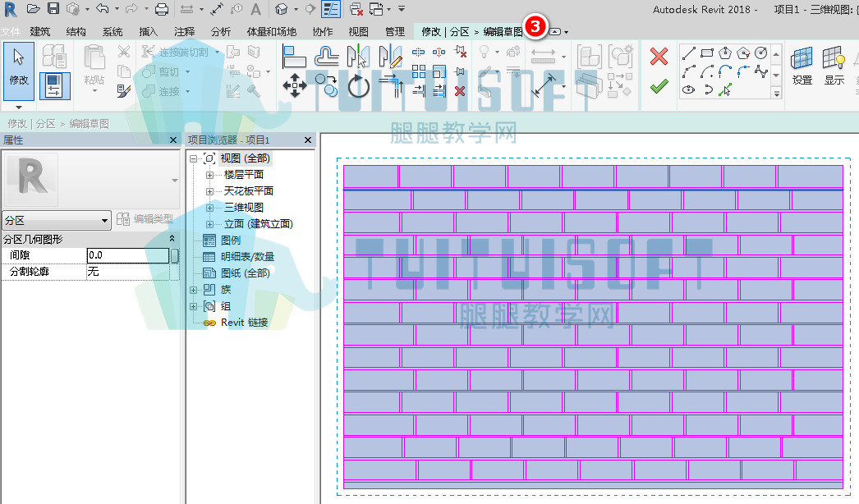Select Revit 链接 in the project browser
Viewport: 859px width, 504px height.
[245, 323]
